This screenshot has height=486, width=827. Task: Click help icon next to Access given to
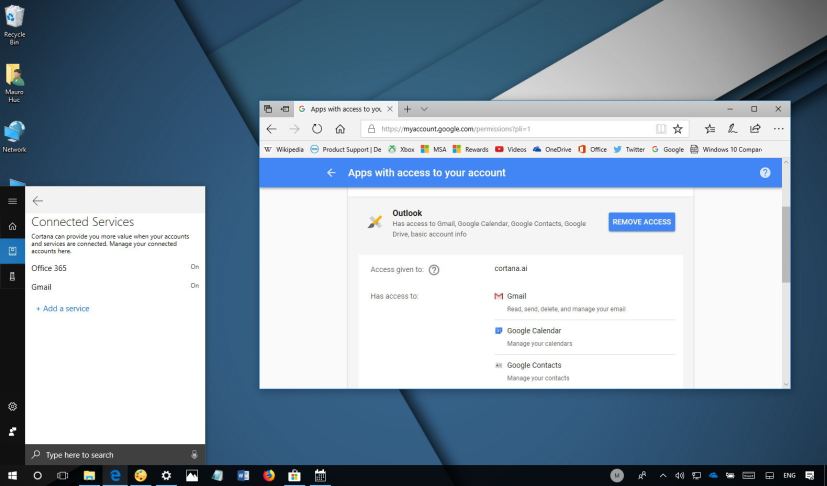[x=434, y=270]
